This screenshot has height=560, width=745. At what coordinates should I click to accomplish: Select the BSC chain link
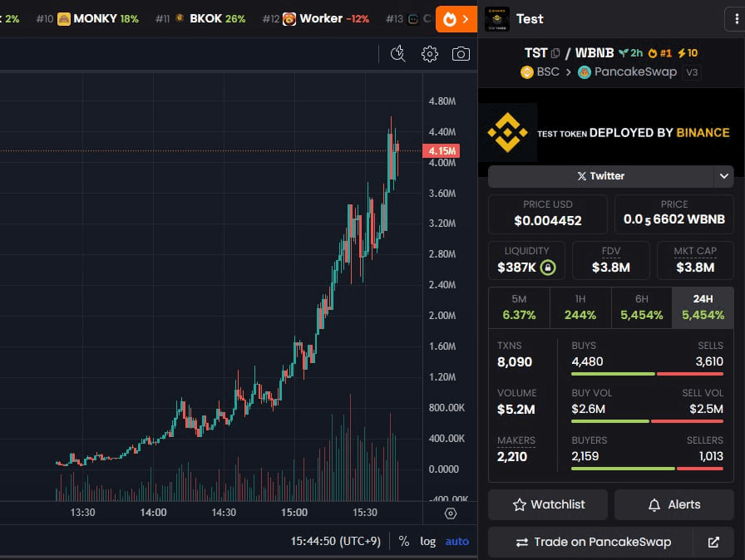point(540,72)
